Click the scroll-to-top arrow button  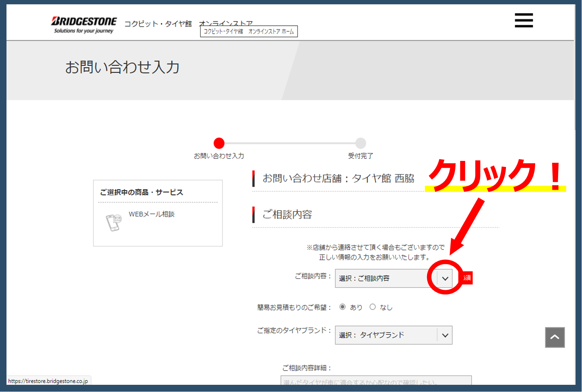point(555,337)
